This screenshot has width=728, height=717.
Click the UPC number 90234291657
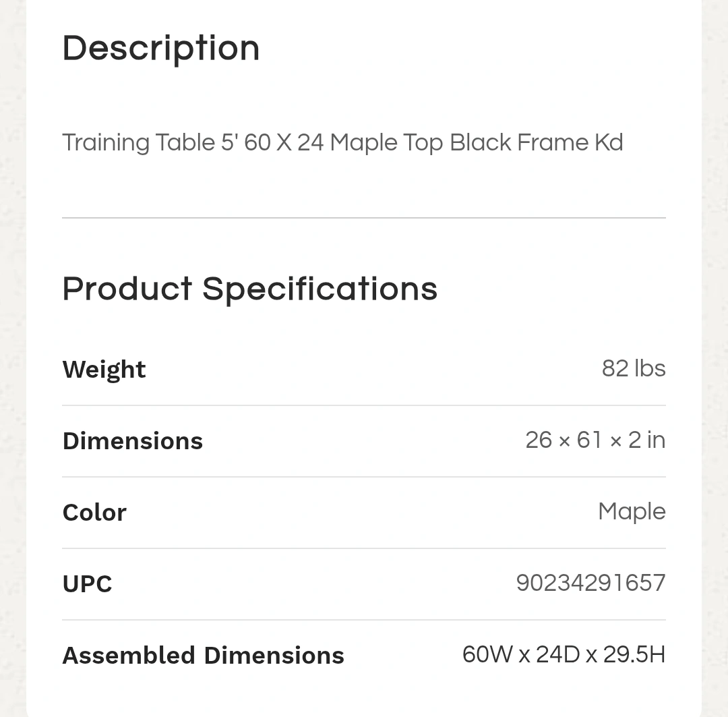click(x=590, y=583)
